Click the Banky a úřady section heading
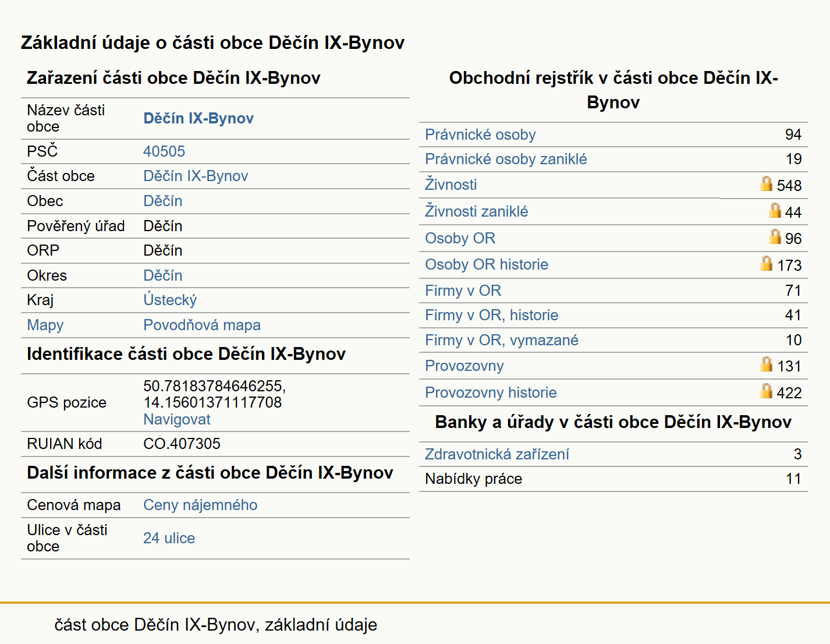This screenshot has height=644, width=830. (613, 422)
